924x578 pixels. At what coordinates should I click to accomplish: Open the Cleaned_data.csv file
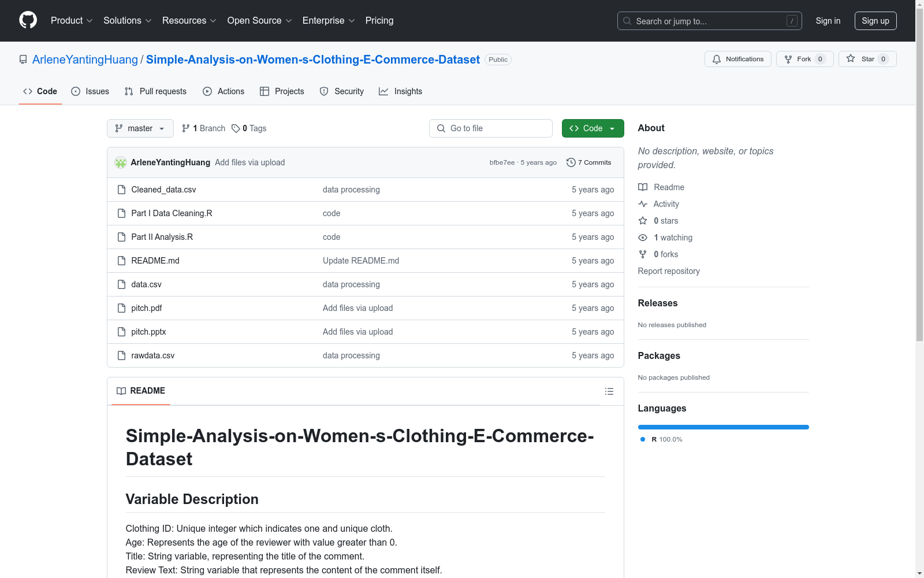coord(163,190)
